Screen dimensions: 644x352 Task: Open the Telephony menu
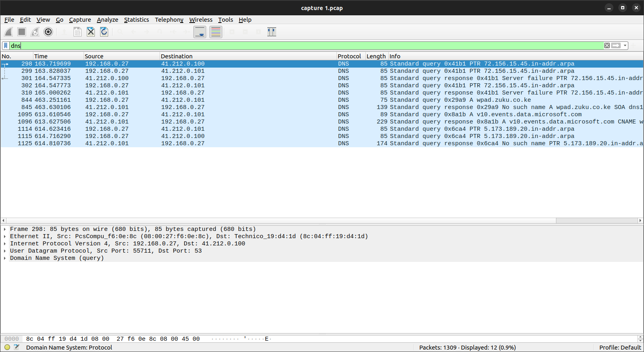tap(169, 20)
